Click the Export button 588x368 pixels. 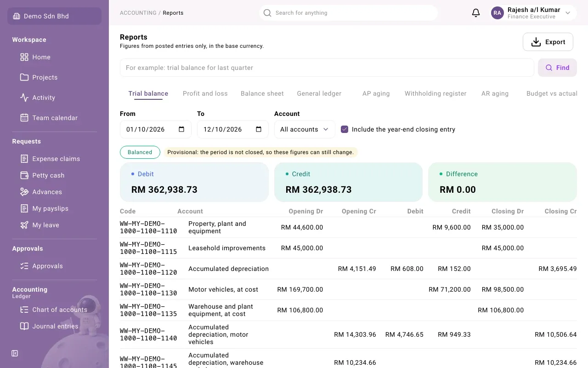pyautogui.click(x=548, y=42)
